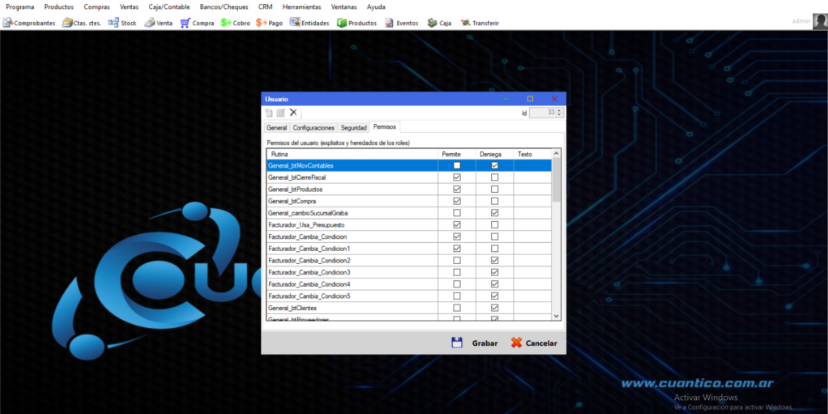
Task: Click the Rutina column header
Action: (352, 154)
